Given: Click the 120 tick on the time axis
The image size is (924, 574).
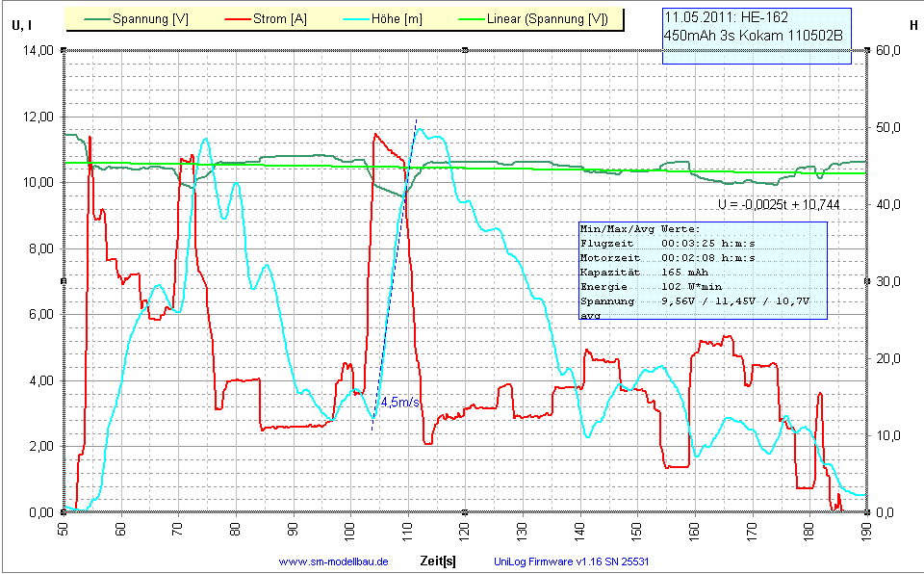Looking at the screenshot, I should click(x=464, y=529).
